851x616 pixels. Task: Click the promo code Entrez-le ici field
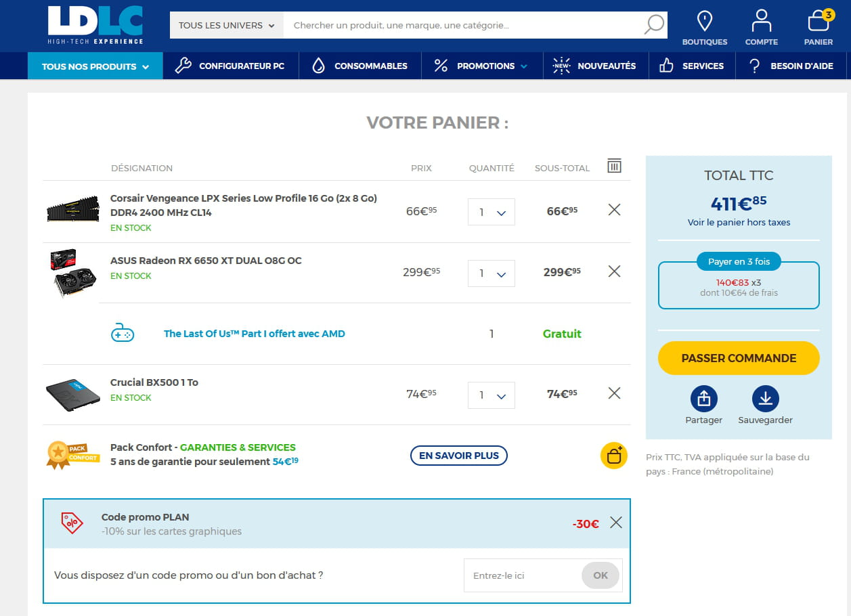(x=523, y=575)
